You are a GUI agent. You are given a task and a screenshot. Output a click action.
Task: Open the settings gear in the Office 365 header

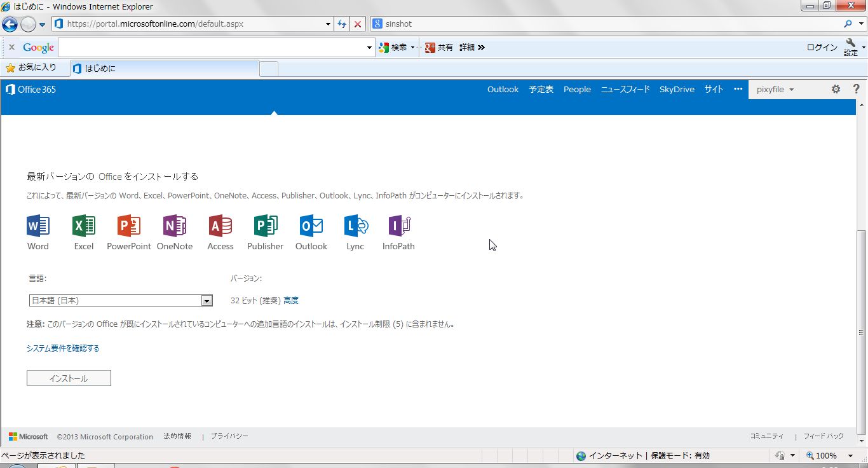point(836,90)
